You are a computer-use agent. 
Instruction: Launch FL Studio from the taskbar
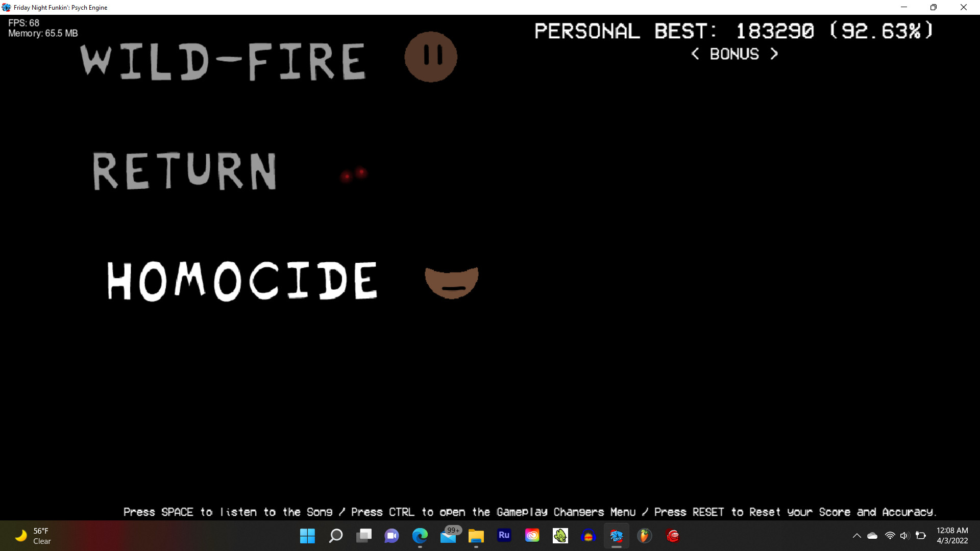point(645,536)
